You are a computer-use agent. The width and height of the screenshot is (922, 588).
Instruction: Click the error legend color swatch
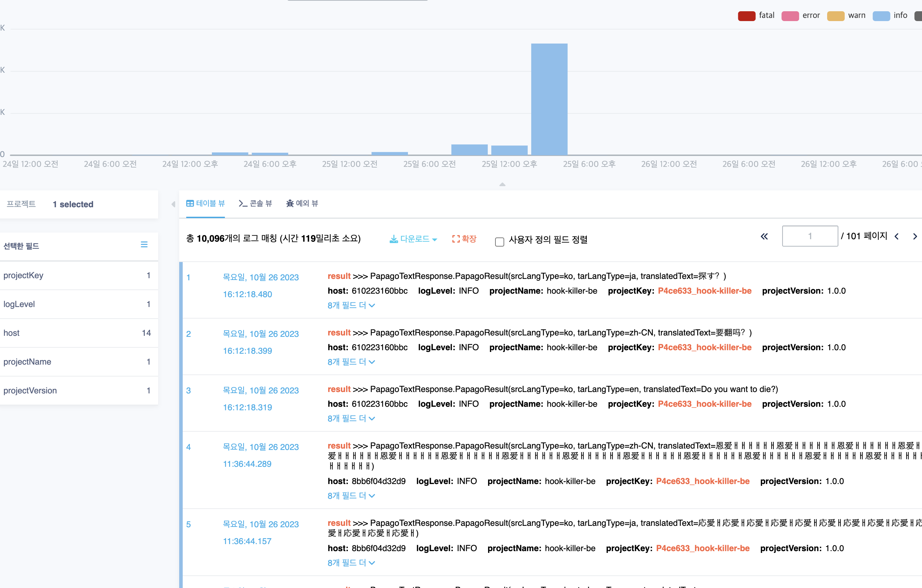(790, 16)
